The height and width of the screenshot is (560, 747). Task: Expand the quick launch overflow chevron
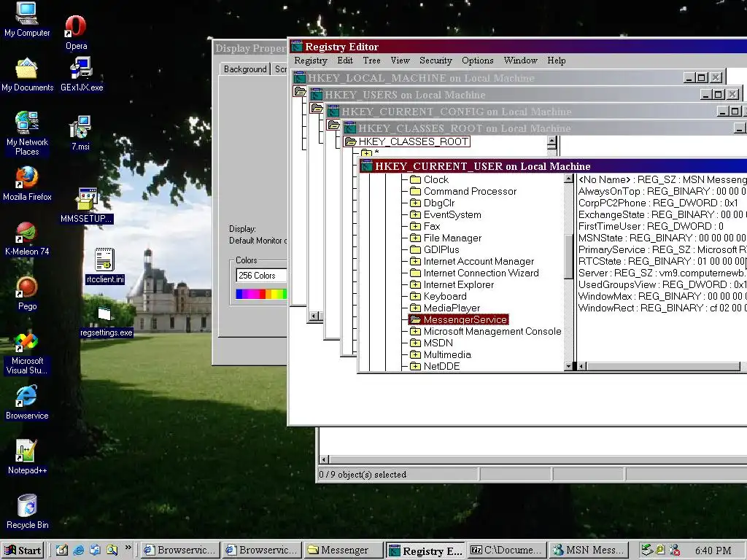point(128,548)
